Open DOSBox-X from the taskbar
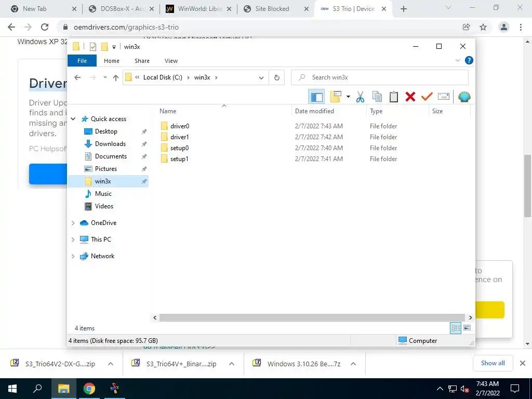Image resolution: width=532 pixels, height=399 pixels. click(114, 389)
